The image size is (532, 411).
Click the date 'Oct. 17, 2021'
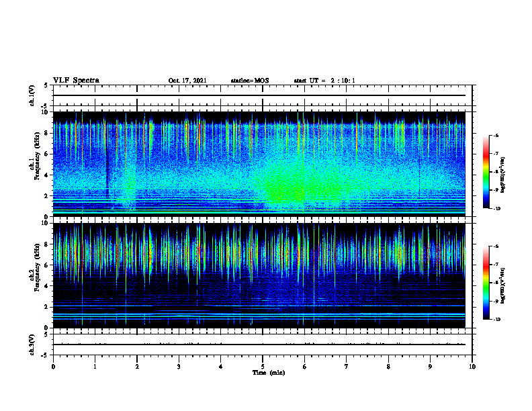tap(187, 81)
